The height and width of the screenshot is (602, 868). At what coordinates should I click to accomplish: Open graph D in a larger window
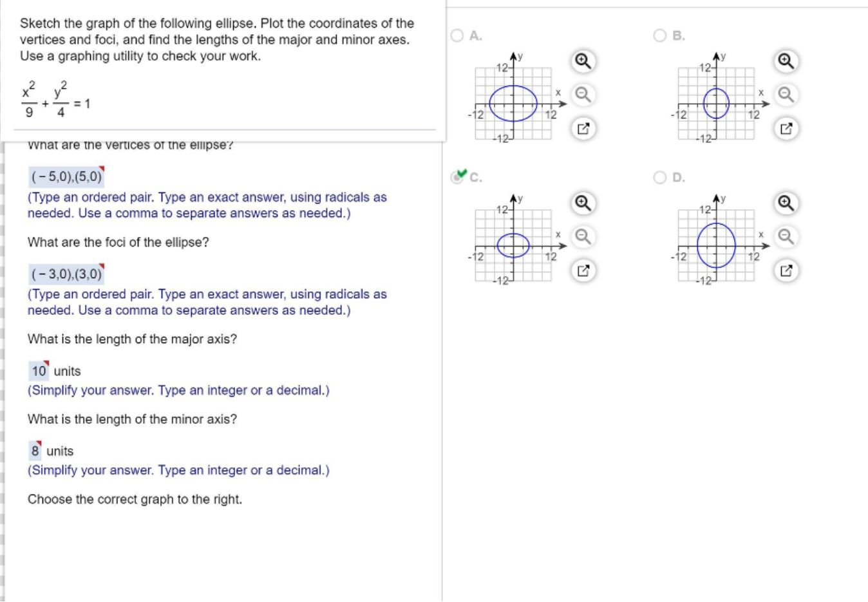[x=785, y=270]
